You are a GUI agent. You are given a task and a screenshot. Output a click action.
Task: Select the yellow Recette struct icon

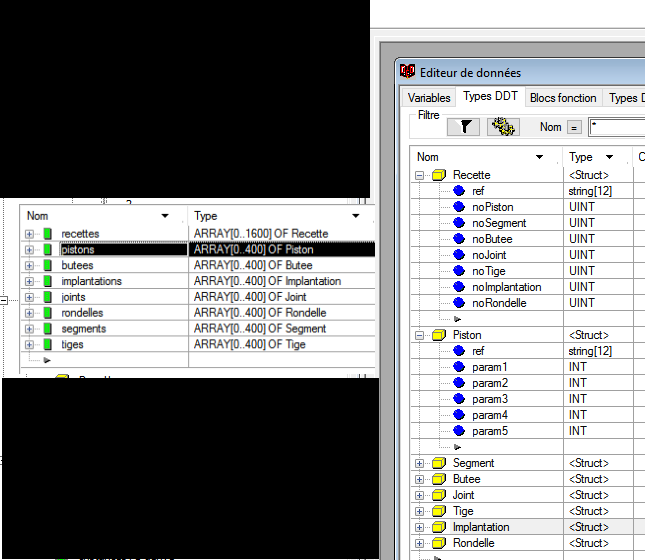438,175
